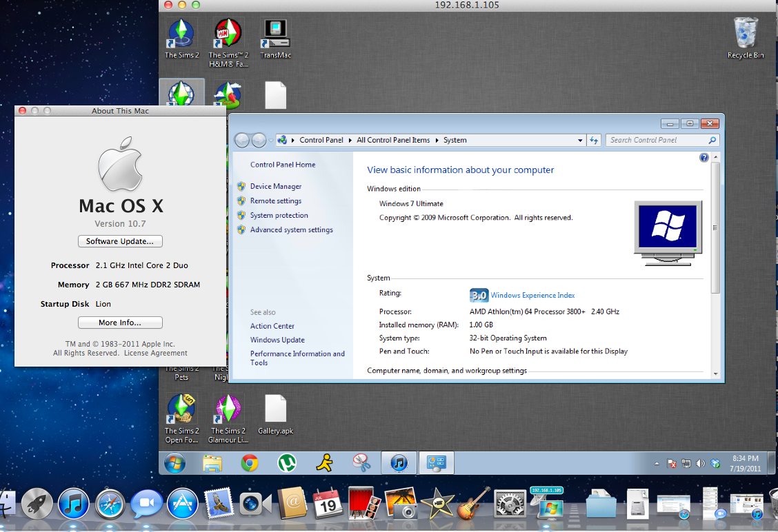Go back using the System window back arrow
The image size is (778, 532).
pos(241,141)
